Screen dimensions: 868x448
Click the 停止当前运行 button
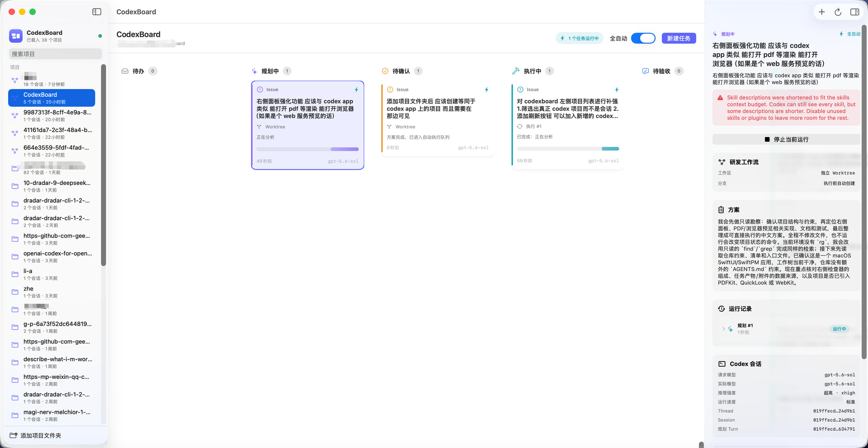[x=786, y=139]
